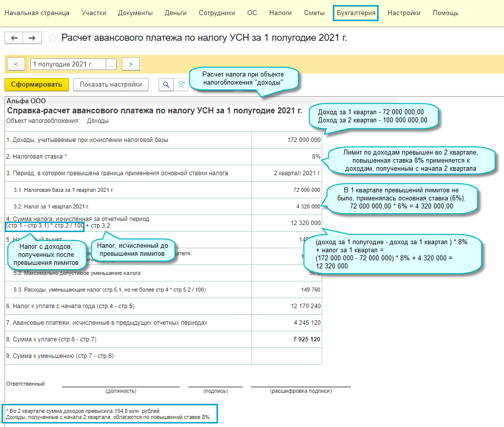The width and height of the screenshot is (504, 427).
Task: Click the 'Альфа ООО' organization name
Action: 26,101
